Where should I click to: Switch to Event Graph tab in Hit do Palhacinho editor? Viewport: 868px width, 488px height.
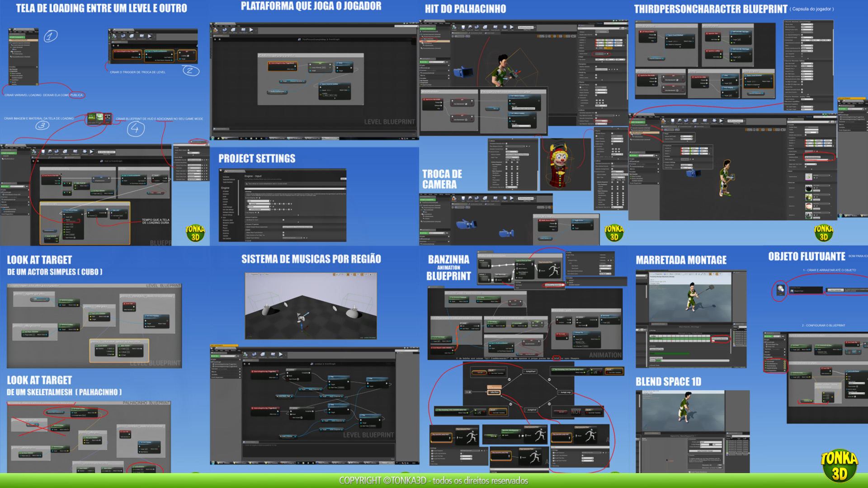click(x=490, y=33)
